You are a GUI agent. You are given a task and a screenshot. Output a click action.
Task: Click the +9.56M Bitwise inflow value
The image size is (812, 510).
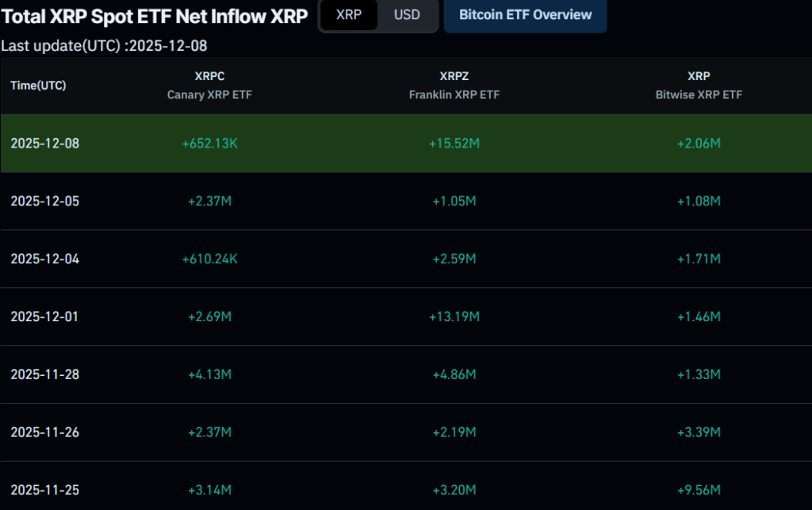point(699,490)
